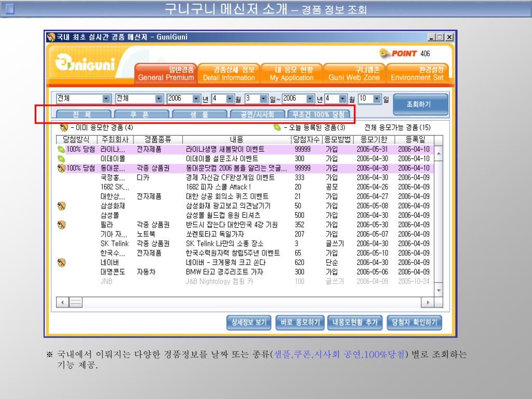The width and height of the screenshot is (532, 399).
Task: Open the end year 2006 dropdown
Action: 310,99
